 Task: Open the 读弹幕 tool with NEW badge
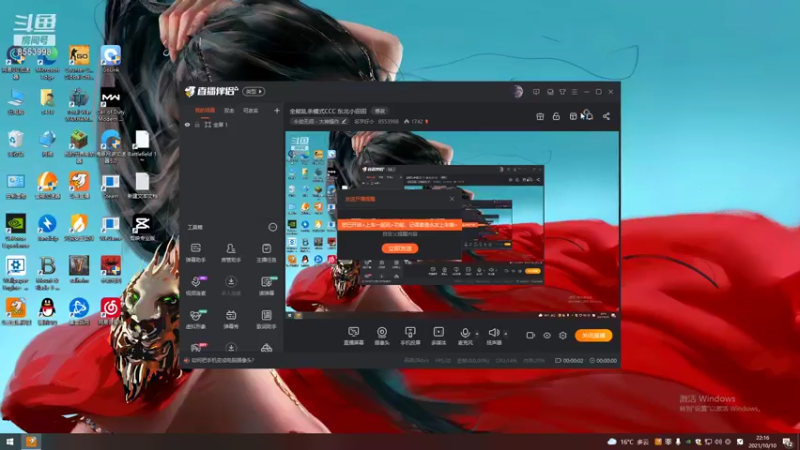(x=266, y=286)
